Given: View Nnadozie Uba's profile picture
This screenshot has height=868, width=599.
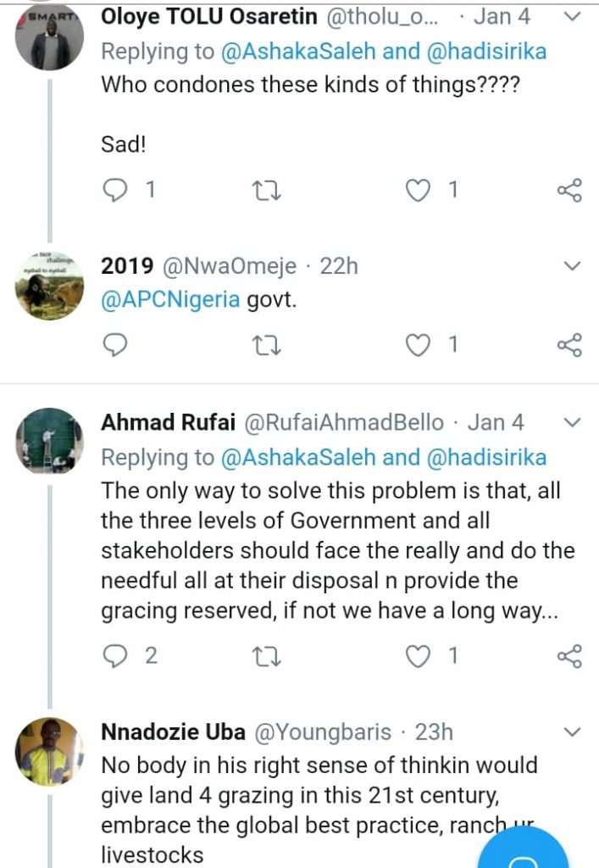Looking at the screenshot, I should [x=50, y=752].
